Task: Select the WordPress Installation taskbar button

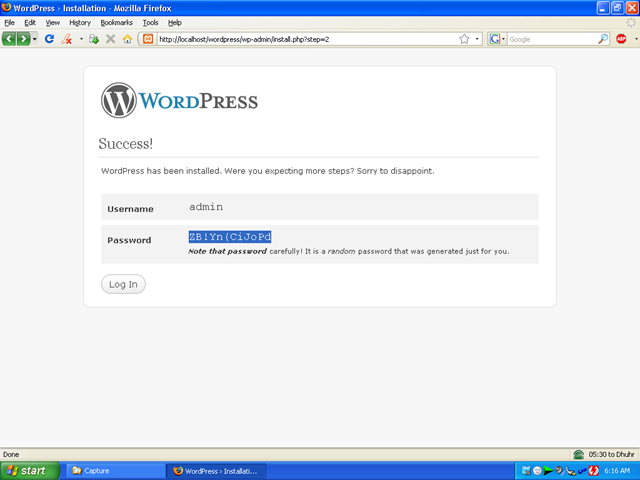Action: click(217, 471)
